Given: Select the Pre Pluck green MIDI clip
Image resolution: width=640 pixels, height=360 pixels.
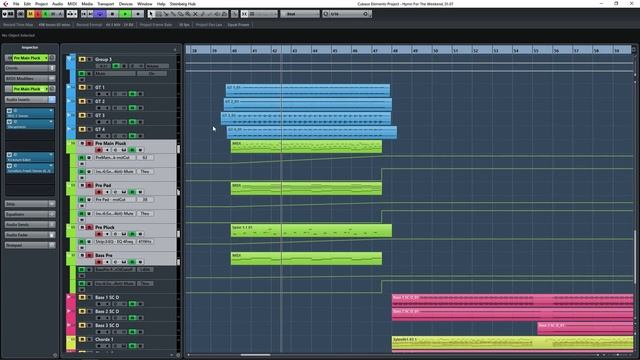Looking at the screenshot, I should tap(311, 231).
